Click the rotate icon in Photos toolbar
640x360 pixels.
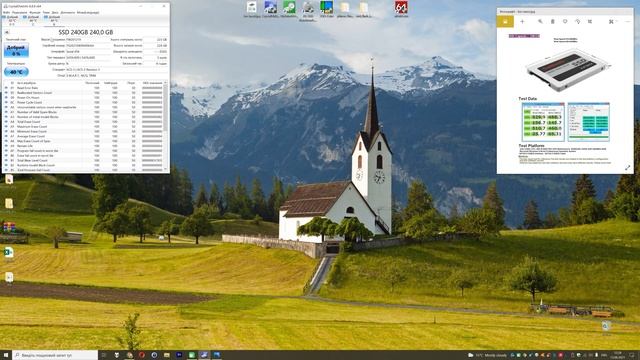[x=577, y=22]
